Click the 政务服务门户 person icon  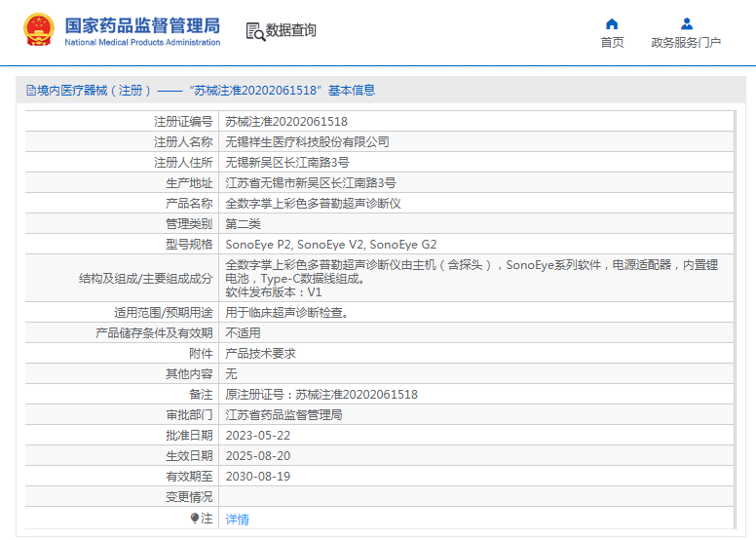click(x=686, y=23)
